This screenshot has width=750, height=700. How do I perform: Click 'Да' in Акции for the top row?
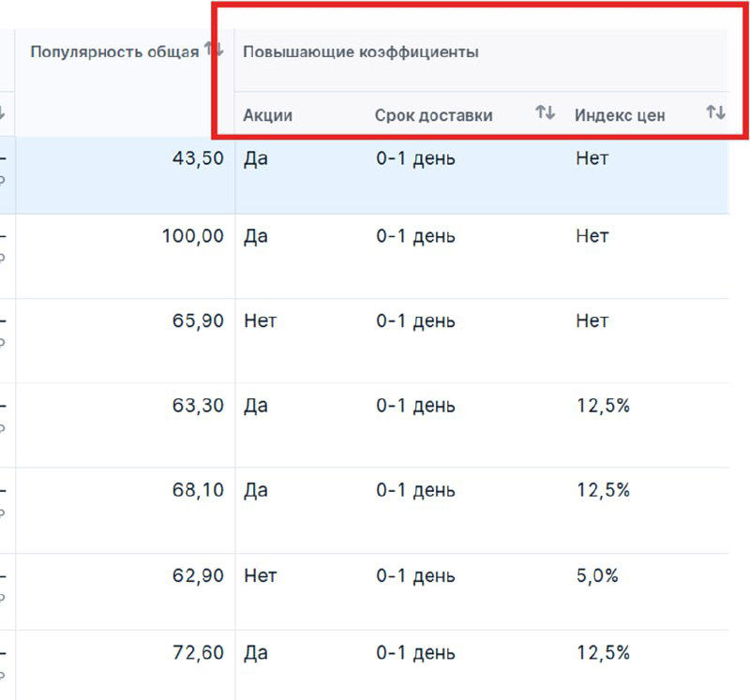(255, 158)
